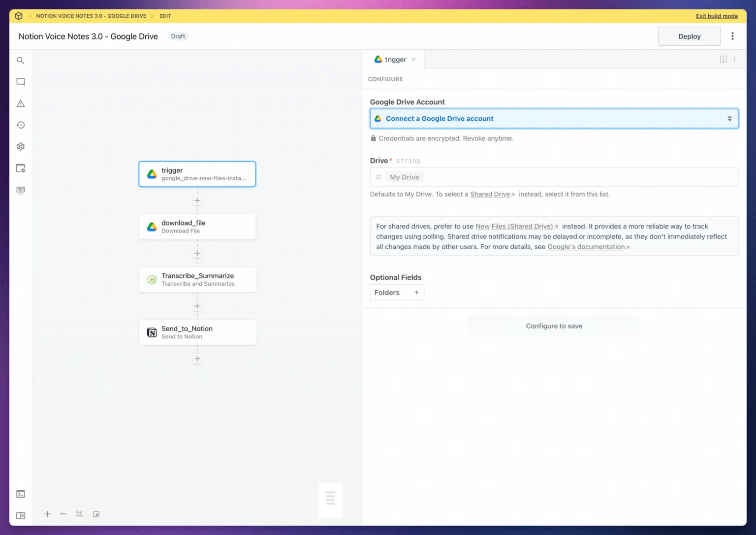Viewport: 756px width, 535px height.
Task: Open Connect a Google Drive account dropdown
Action: 554,119
